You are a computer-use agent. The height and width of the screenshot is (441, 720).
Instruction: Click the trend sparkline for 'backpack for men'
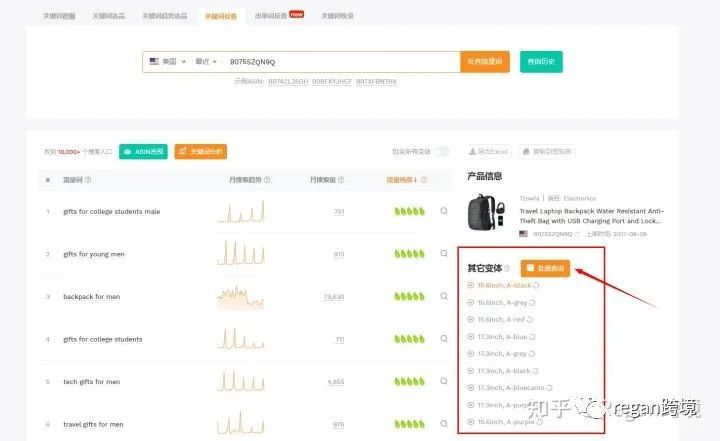pos(241,297)
